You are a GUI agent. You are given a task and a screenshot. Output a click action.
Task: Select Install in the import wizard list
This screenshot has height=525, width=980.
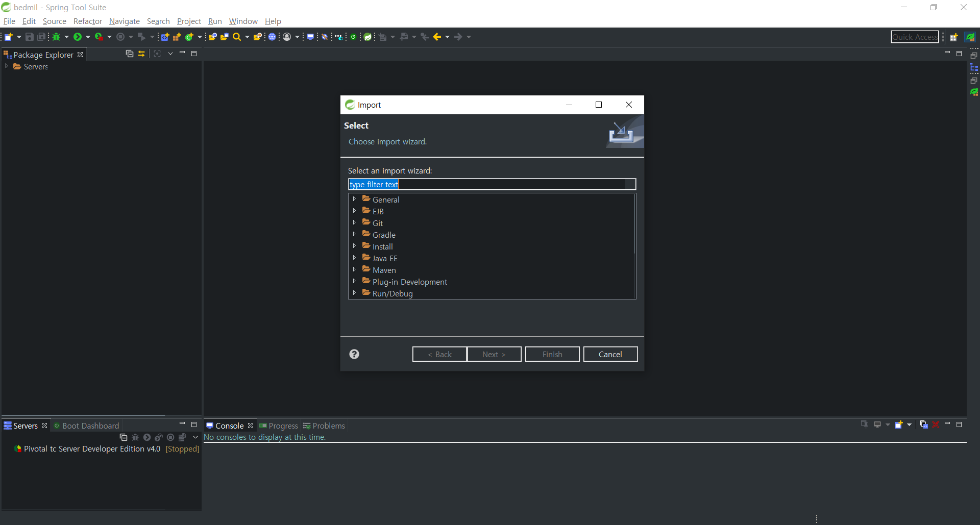[x=382, y=246]
